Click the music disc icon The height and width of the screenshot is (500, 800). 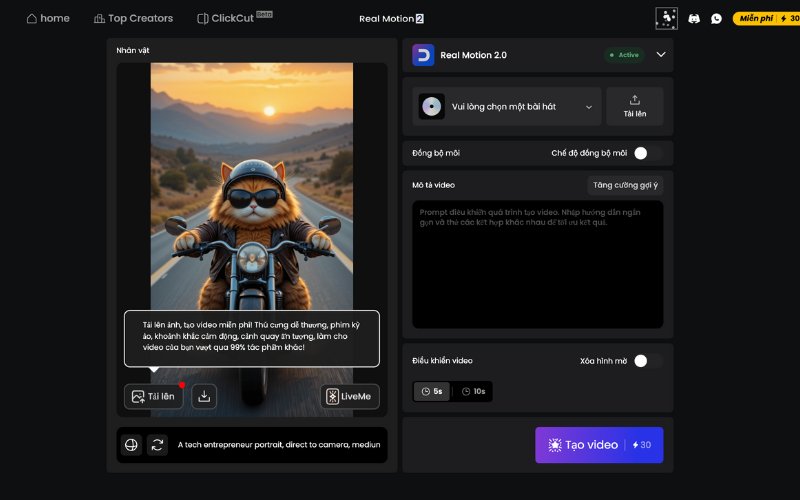click(x=432, y=107)
